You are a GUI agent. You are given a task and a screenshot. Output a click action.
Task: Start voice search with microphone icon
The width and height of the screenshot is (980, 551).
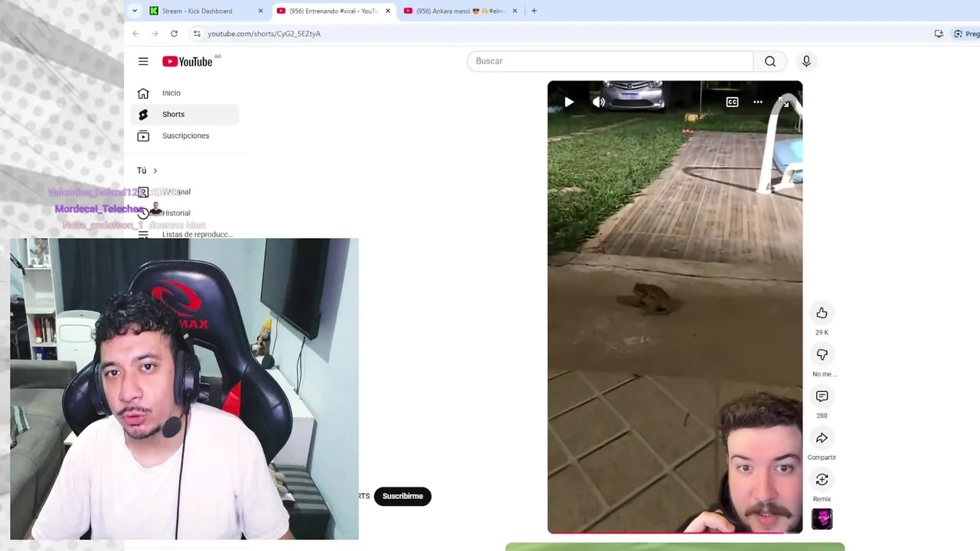[806, 61]
